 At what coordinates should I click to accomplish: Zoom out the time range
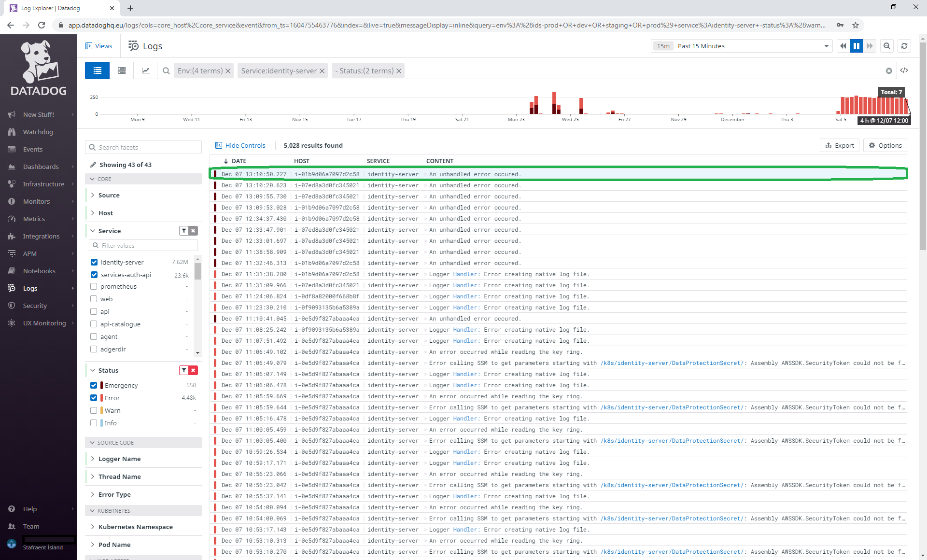click(x=887, y=46)
